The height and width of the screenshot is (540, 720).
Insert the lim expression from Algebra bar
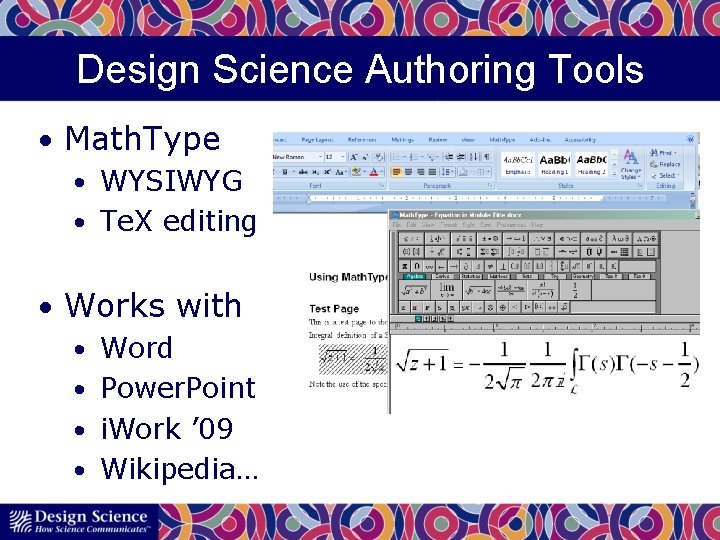[446, 290]
